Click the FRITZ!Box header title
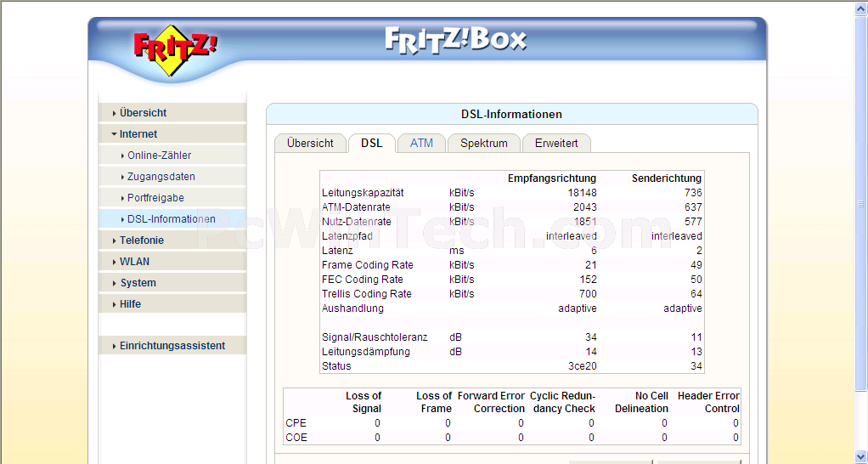868x464 pixels. point(455,41)
